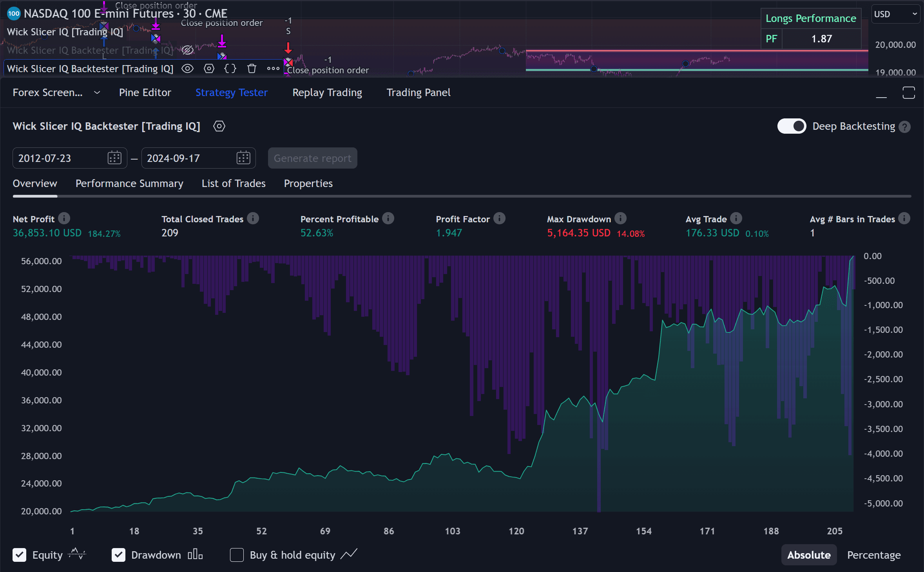Click the Drawdown bars icon
This screenshot has width=924, height=572.
195,554
